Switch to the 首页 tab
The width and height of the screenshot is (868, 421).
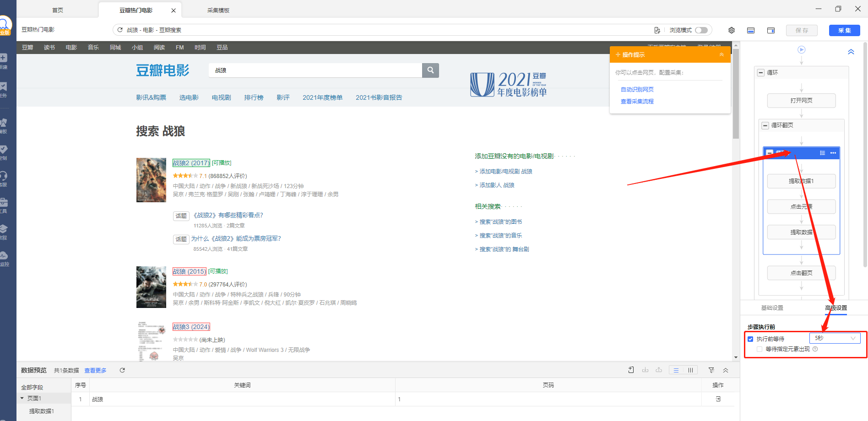click(x=58, y=10)
